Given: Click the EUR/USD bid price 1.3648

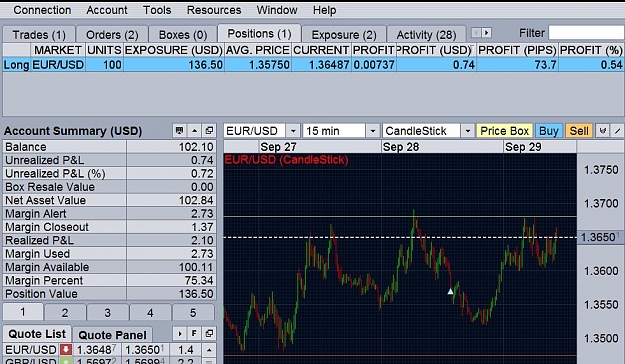Looking at the screenshot, I should [x=96, y=350].
